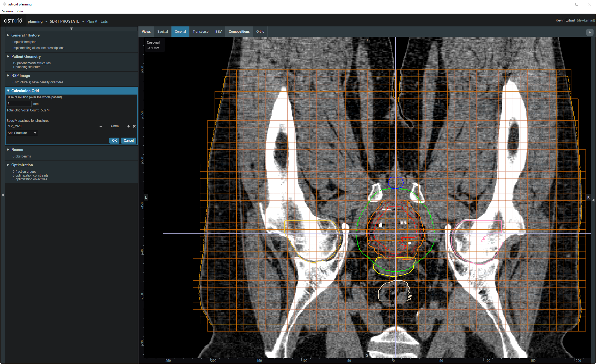The width and height of the screenshot is (596, 364).
Task: Increase PTV_7920 grid spacing with plus
Action: [x=128, y=126]
